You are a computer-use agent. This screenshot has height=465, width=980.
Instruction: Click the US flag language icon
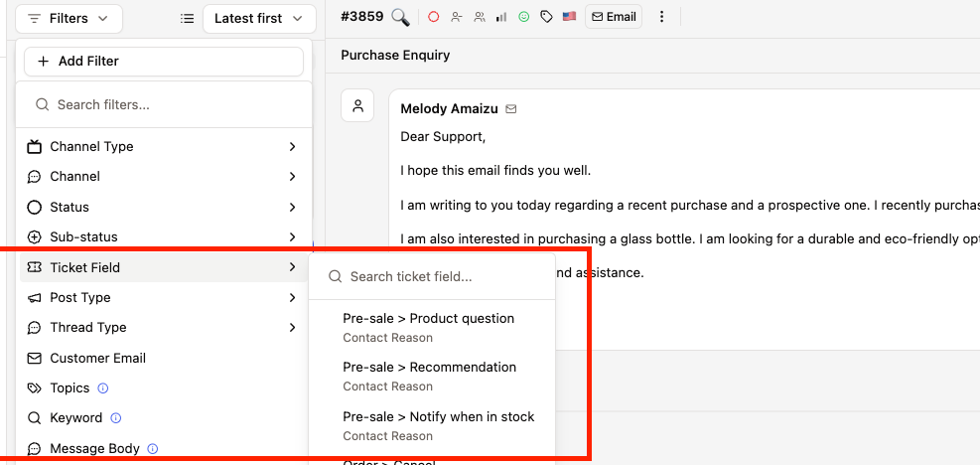[569, 17]
